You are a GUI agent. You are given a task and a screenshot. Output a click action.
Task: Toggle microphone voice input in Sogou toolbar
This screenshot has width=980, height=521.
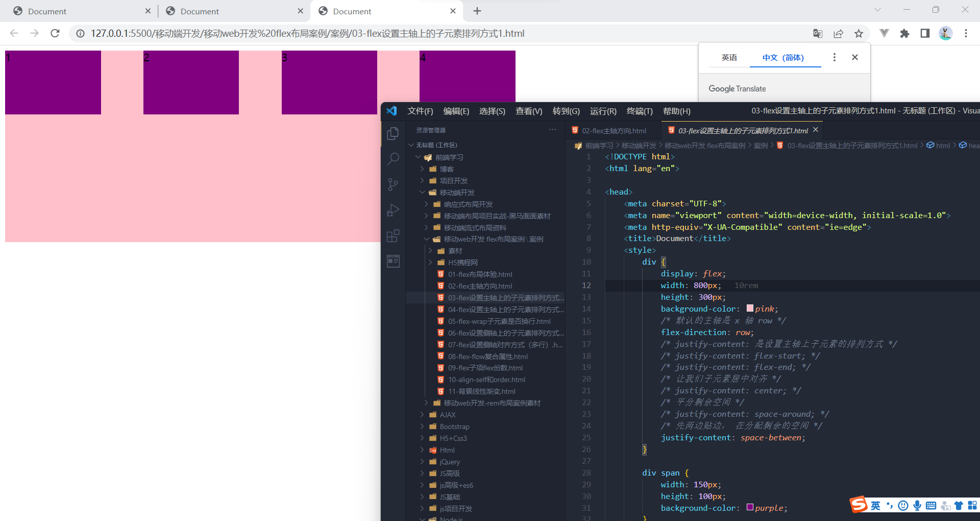pyautogui.click(x=917, y=505)
